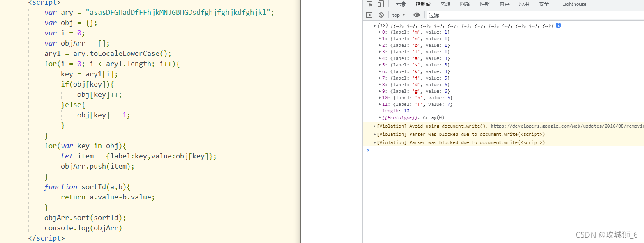Screen dimensions: 644x243
Task: Expand item 11 with label 'f'
Action: tap(380, 104)
